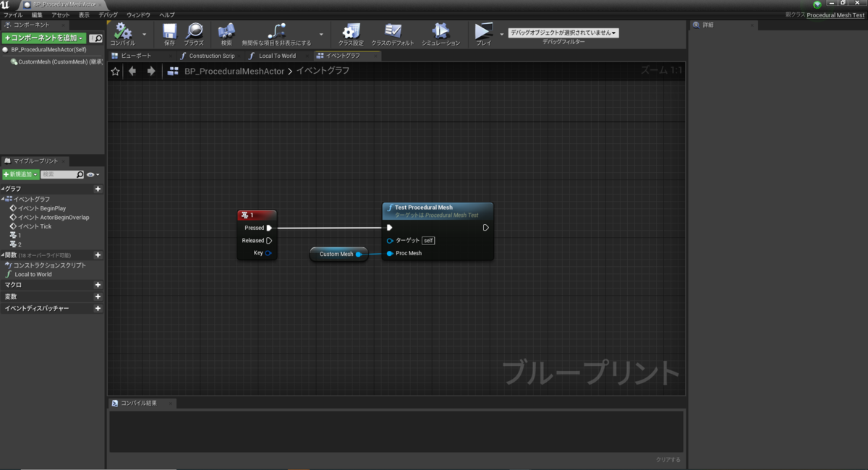
Task: Click the Released execution pin on the key node
Action: tap(269, 241)
